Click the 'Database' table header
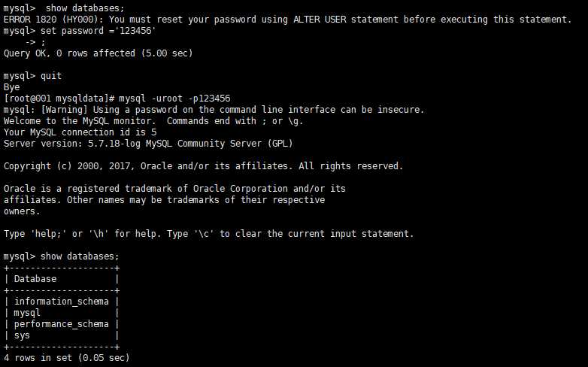The image size is (588, 367). 35,279
